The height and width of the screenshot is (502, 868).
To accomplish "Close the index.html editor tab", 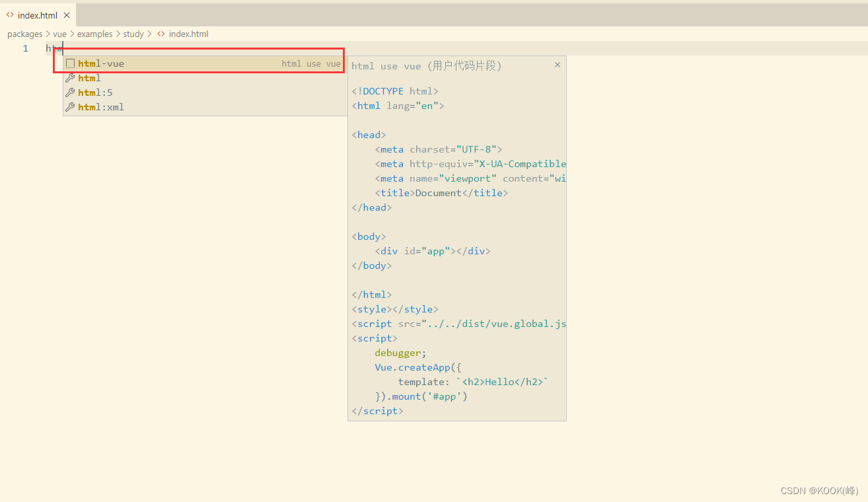I will click(x=66, y=15).
